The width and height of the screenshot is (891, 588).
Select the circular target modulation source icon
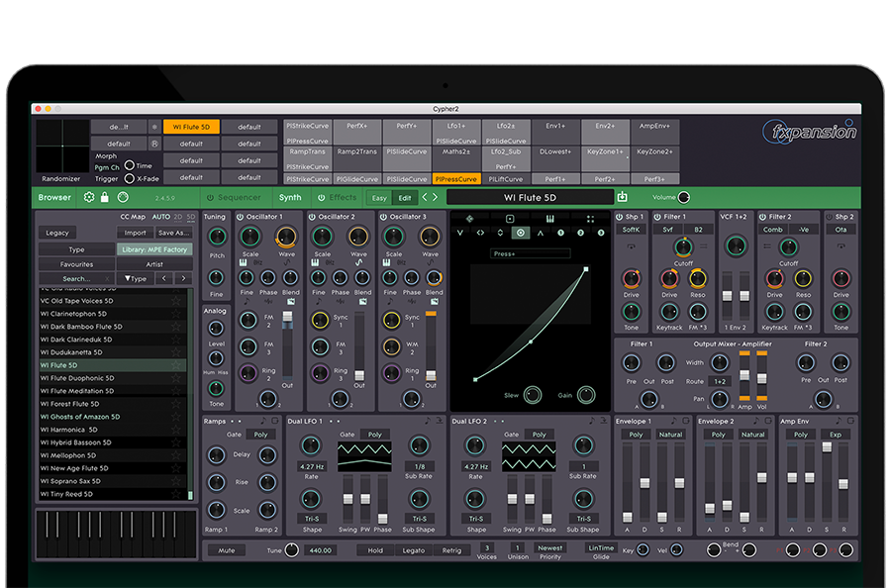click(x=520, y=233)
